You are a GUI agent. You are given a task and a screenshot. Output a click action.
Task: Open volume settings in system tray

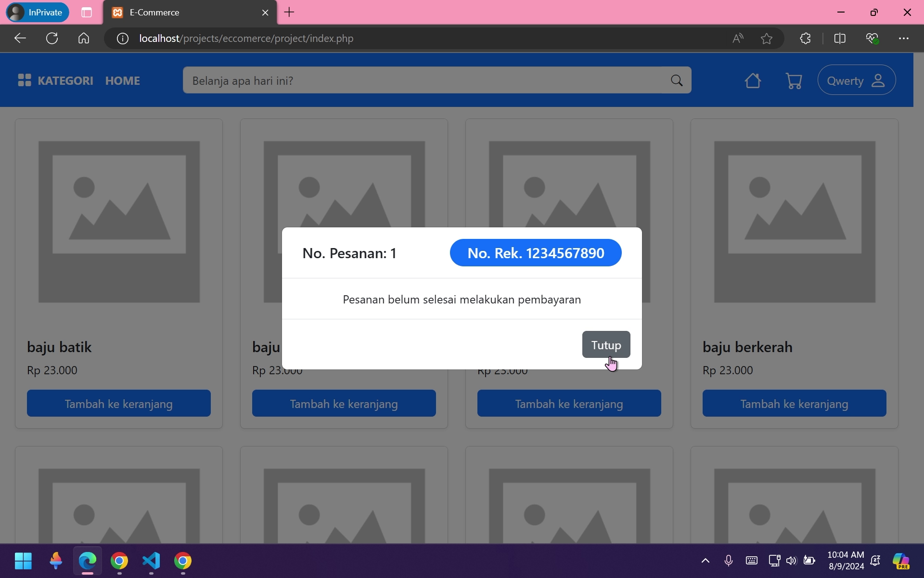[x=791, y=561]
